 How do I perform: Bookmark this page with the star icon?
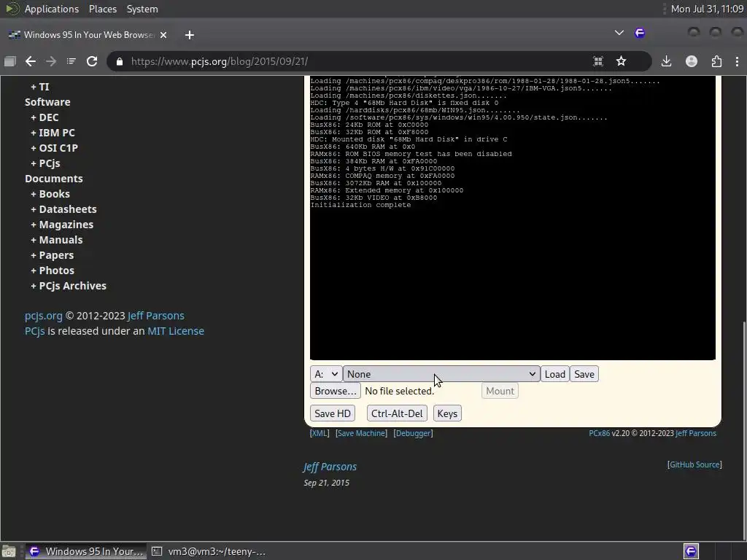point(622,61)
